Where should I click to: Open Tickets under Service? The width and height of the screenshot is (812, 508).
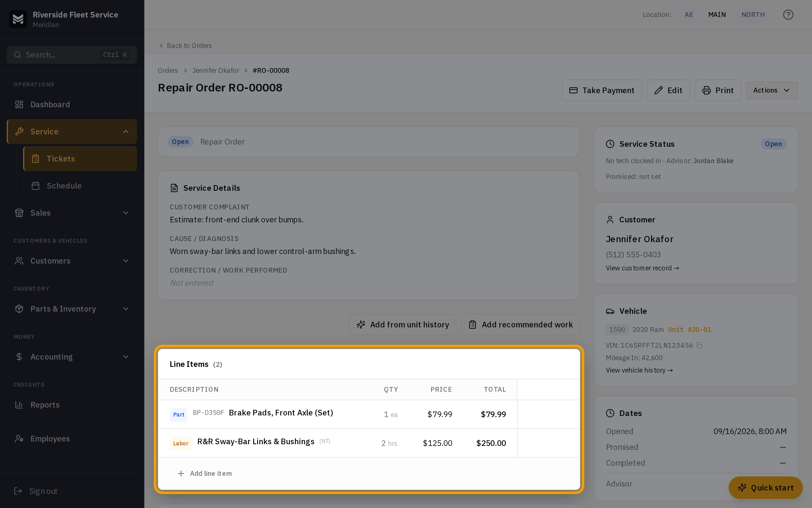[80, 159]
